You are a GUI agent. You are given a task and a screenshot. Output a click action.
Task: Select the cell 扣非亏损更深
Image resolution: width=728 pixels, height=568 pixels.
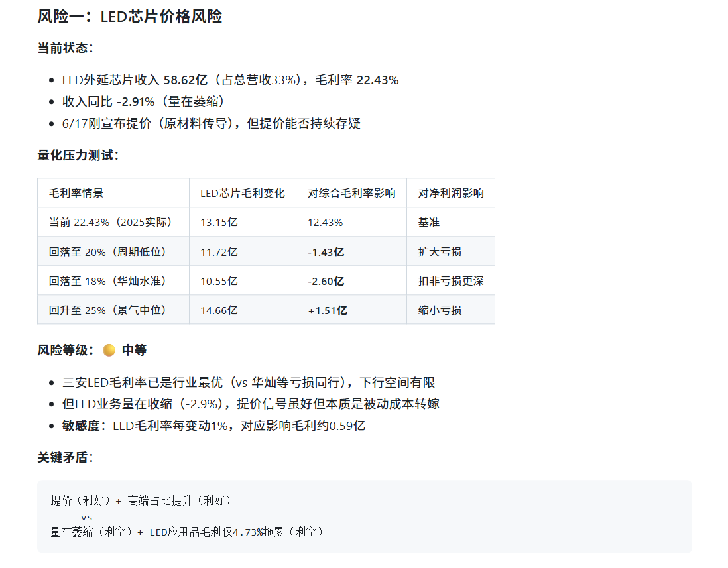click(451, 281)
